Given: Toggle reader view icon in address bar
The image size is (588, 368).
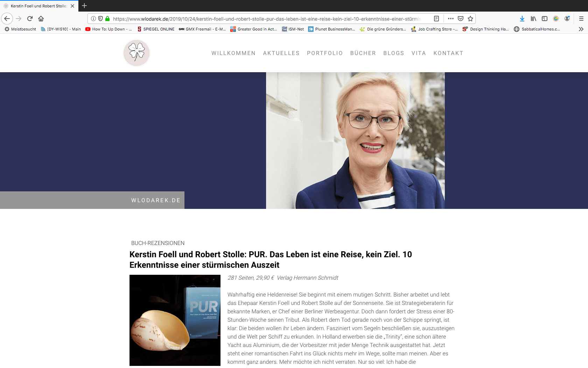Looking at the screenshot, I should point(436,19).
